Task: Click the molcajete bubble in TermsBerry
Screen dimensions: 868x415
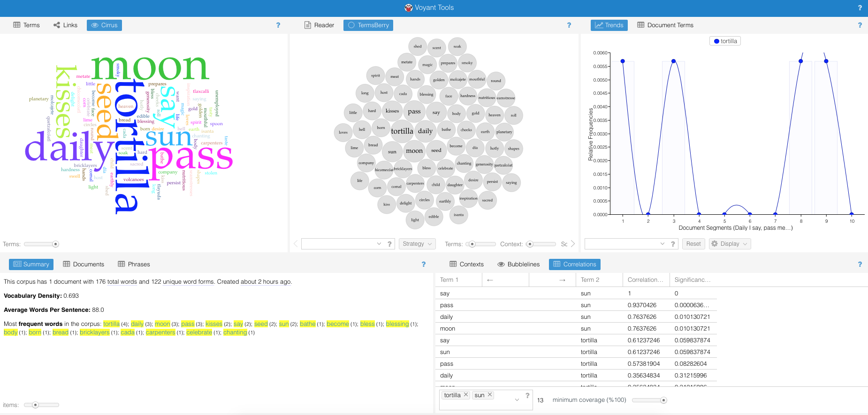Action: (458, 79)
